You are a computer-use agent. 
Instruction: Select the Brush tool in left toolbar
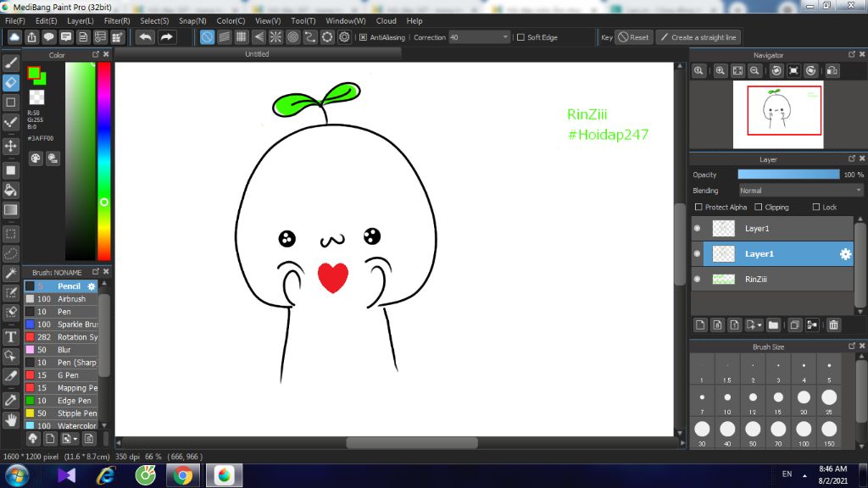(11, 63)
